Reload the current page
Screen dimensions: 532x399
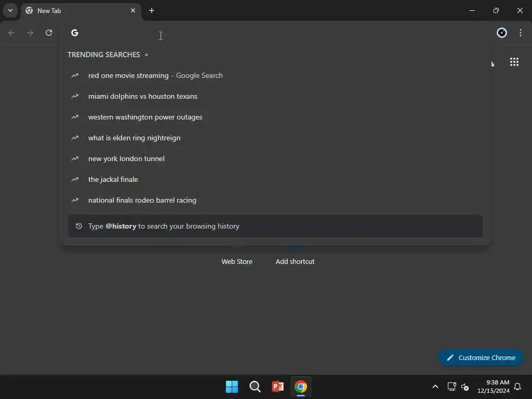click(49, 33)
